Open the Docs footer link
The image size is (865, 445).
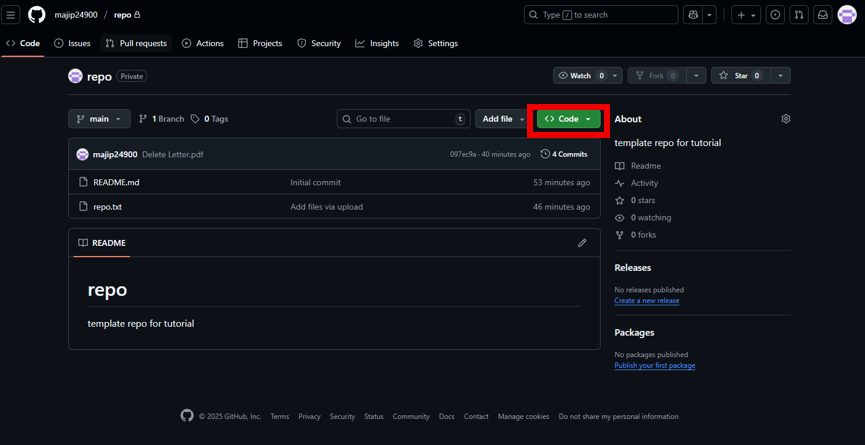pyautogui.click(x=447, y=416)
